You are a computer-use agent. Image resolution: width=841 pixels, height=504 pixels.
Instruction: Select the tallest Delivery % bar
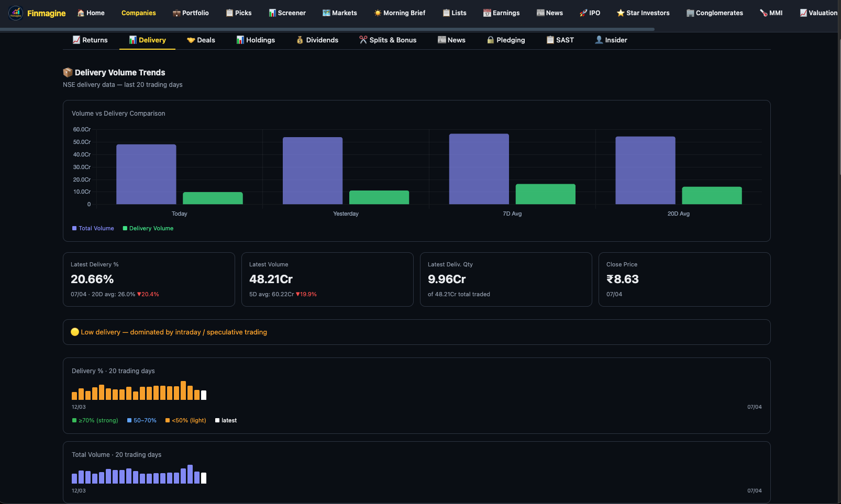[x=183, y=391]
